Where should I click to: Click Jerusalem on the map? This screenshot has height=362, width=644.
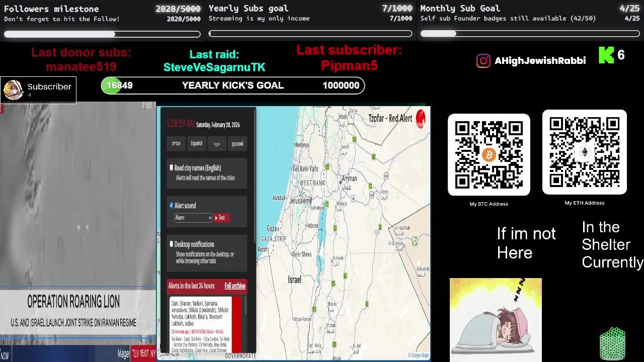pos(300,201)
